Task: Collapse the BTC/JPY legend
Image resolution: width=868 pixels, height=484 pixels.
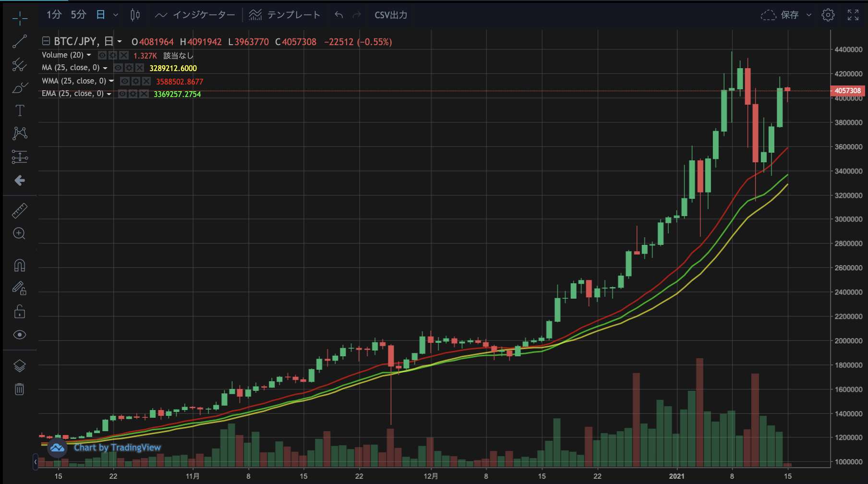Action: tap(46, 41)
